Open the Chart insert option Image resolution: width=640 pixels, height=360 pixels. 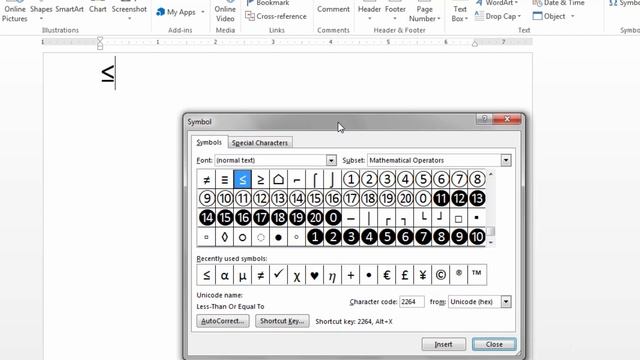pos(98,9)
